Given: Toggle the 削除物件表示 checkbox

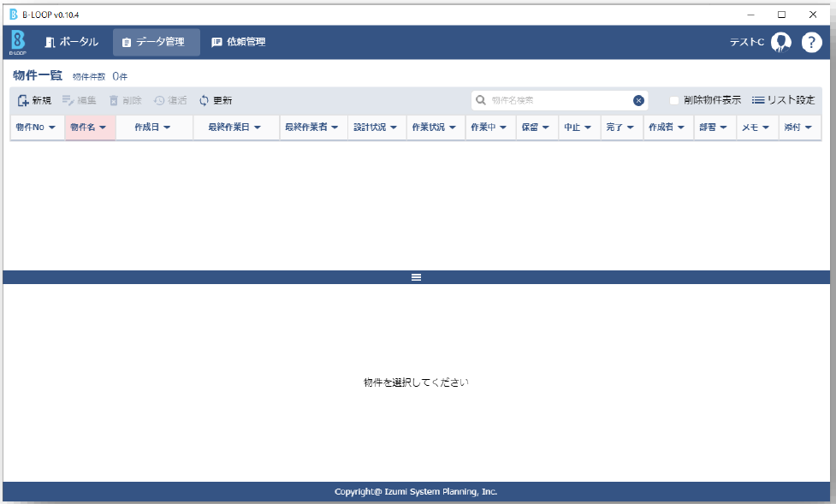Looking at the screenshot, I should coord(674,100).
